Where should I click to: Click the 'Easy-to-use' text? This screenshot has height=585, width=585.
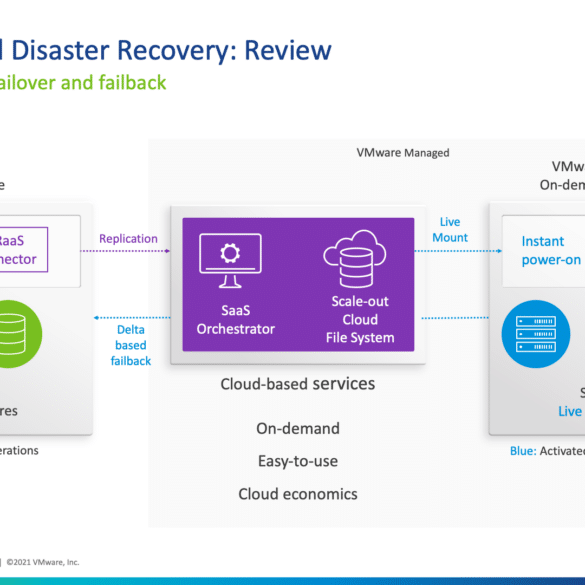[298, 461]
